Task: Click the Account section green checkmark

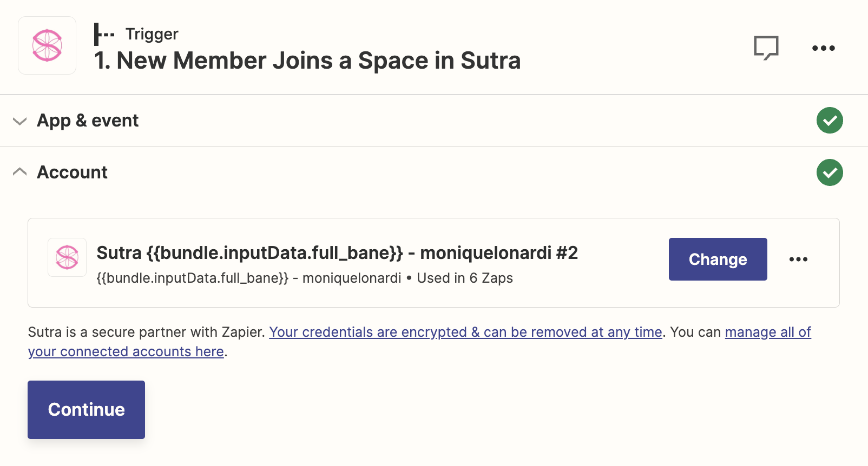Action: 830,172
